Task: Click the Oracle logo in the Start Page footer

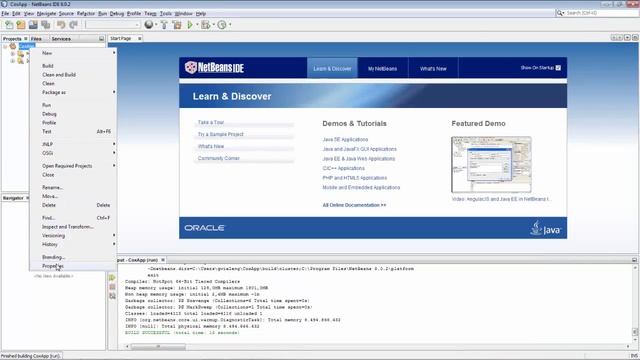Action: point(204,228)
